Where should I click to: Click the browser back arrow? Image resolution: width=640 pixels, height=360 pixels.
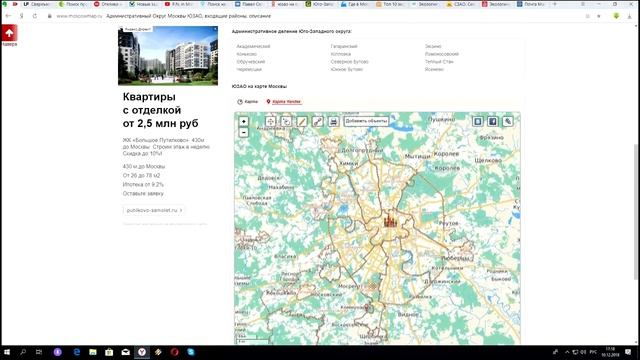tap(8, 16)
